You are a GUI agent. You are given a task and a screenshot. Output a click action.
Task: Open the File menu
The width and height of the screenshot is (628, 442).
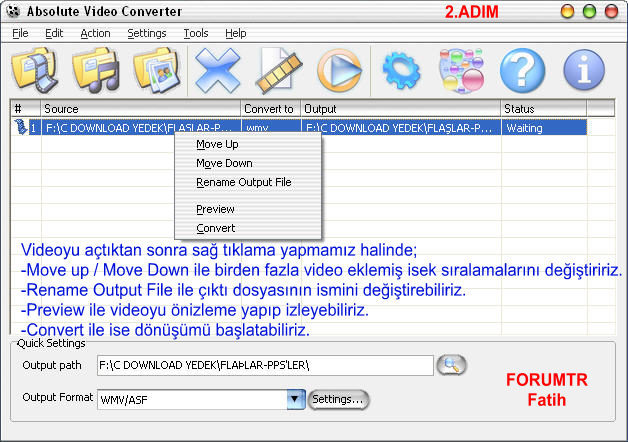pos(20,33)
